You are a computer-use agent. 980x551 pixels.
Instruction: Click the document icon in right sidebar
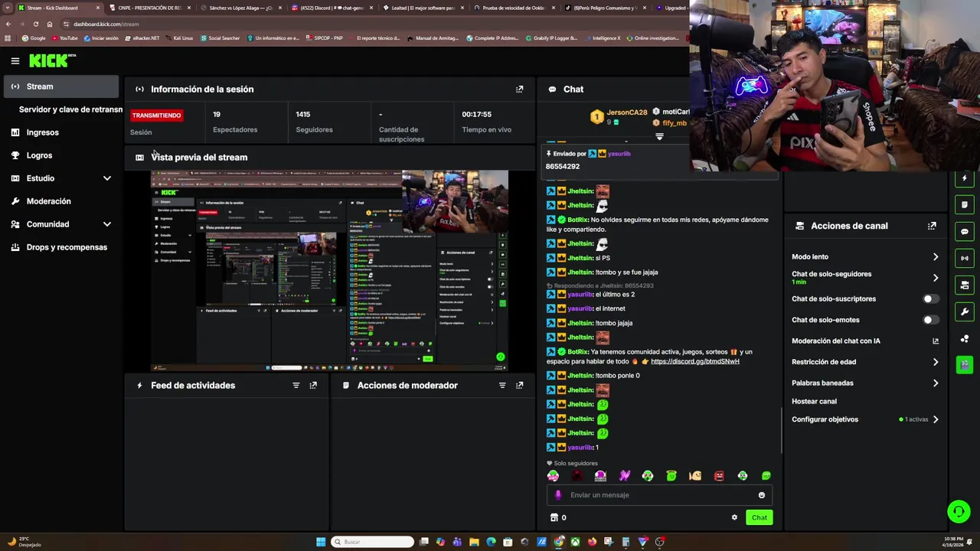pyautogui.click(x=965, y=204)
